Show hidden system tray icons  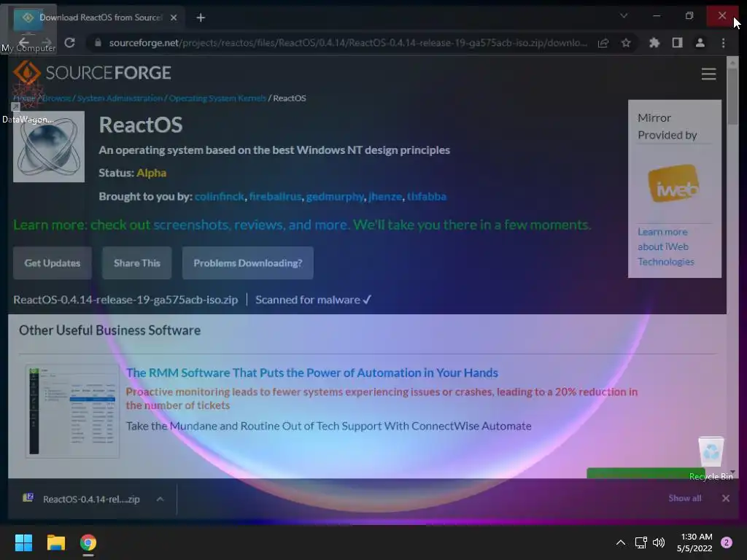click(620, 542)
